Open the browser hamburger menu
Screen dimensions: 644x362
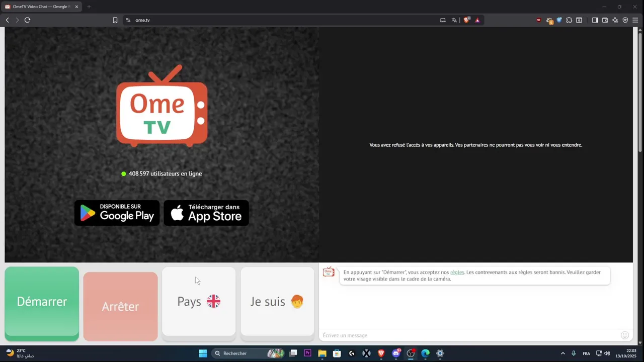click(635, 20)
